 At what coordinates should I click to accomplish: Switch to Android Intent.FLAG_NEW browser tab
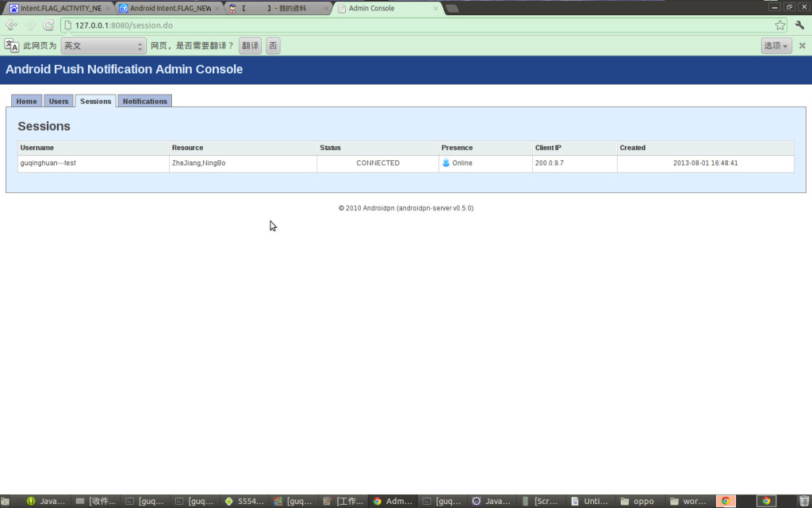click(x=170, y=8)
